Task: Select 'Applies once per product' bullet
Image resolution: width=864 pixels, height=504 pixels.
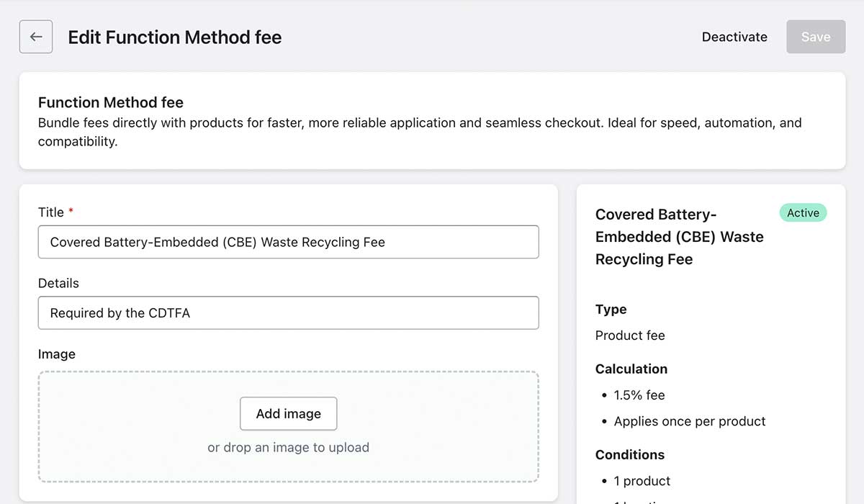Action: (689, 421)
